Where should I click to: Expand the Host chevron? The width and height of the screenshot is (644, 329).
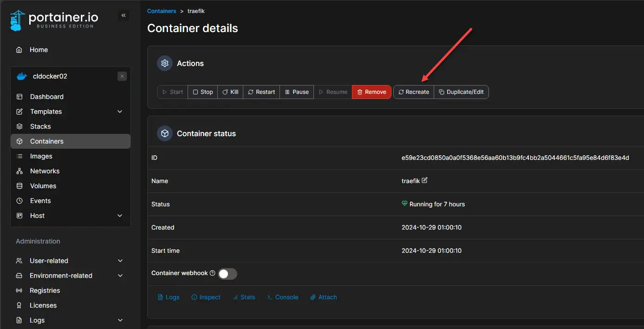click(x=120, y=216)
